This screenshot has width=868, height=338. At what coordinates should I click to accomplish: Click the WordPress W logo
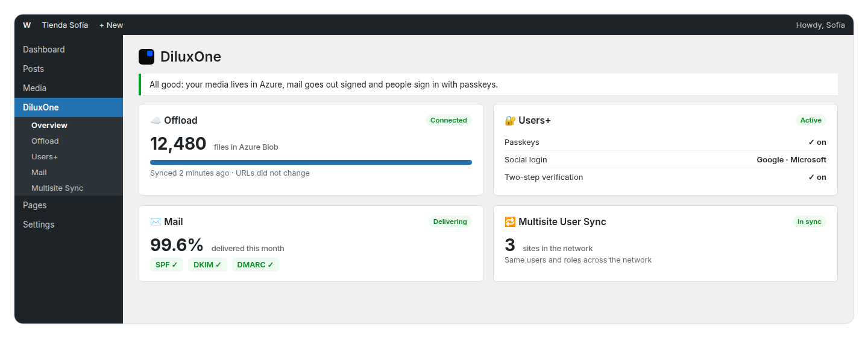pyautogui.click(x=27, y=25)
